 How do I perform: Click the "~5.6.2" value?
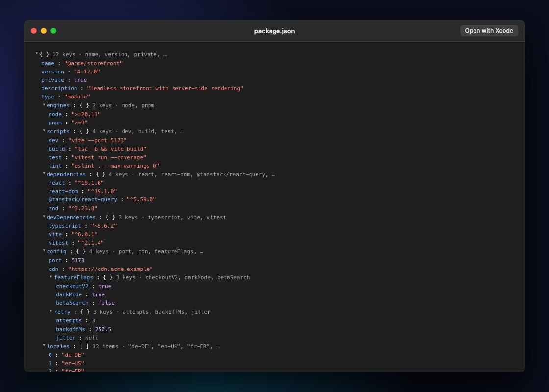(x=104, y=226)
